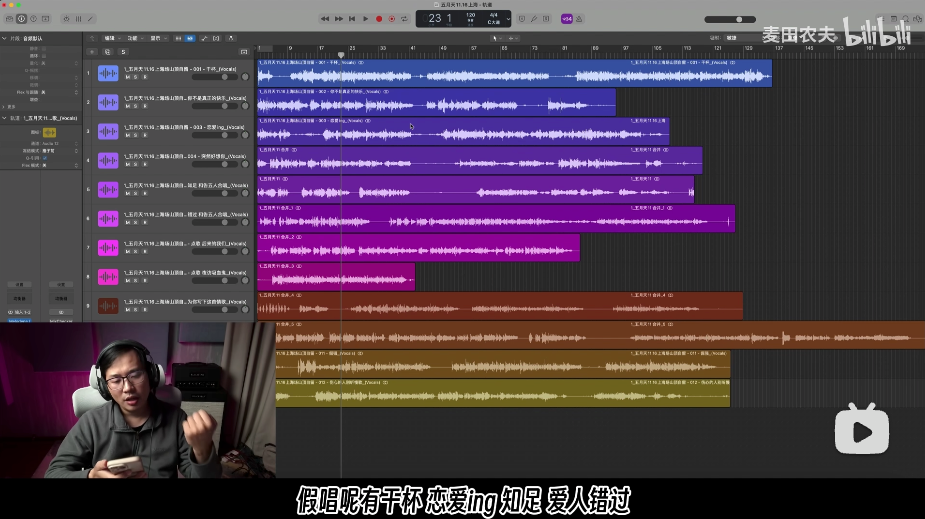Click the red Record button
The width and height of the screenshot is (925, 519).
click(379, 19)
